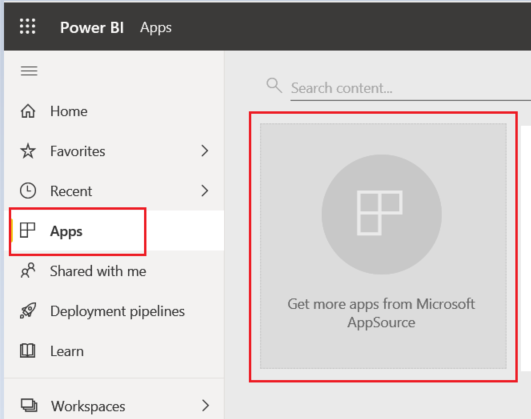Select Shared with me menu item
Viewport: 531px width, 419px height.
tap(114, 271)
